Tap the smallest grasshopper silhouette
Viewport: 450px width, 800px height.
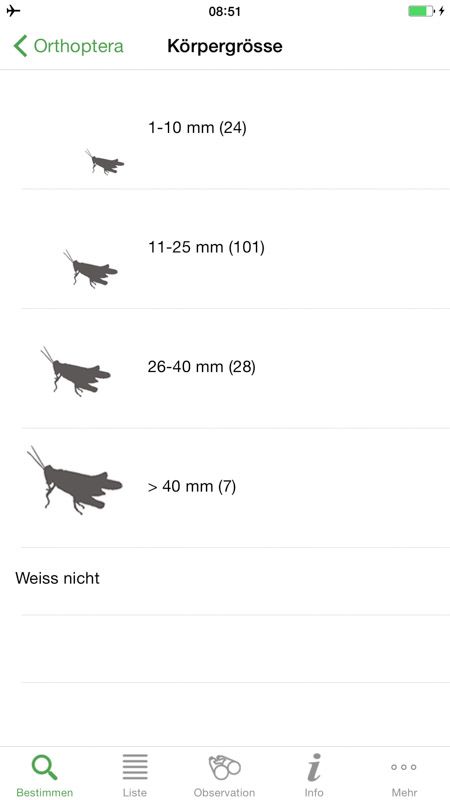pyautogui.click(x=105, y=162)
